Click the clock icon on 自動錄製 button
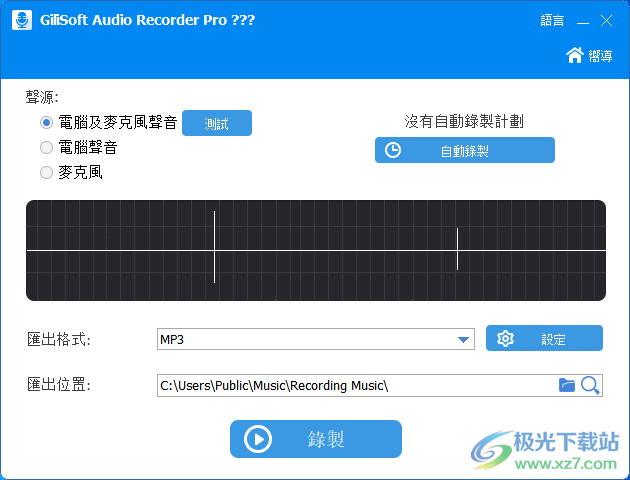Image resolution: width=630 pixels, height=480 pixels. coord(393,150)
